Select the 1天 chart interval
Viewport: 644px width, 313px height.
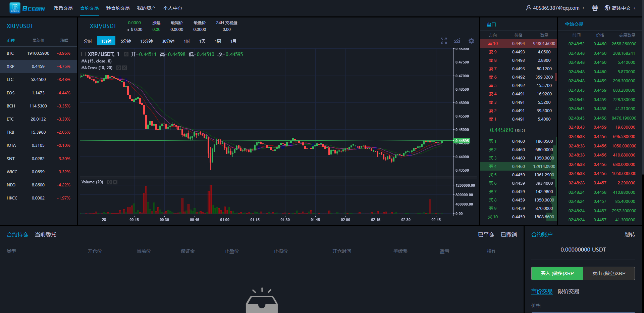click(202, 41)
